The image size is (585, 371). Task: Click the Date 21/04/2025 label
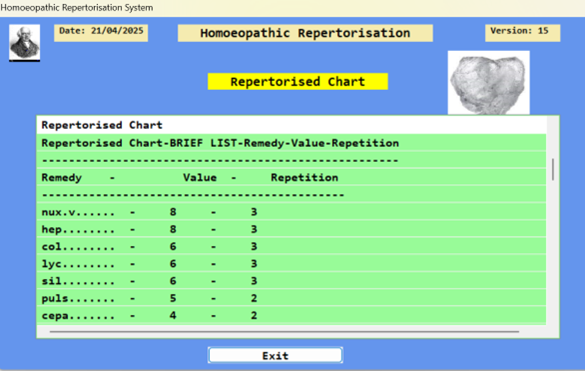[x=101, y=32]
